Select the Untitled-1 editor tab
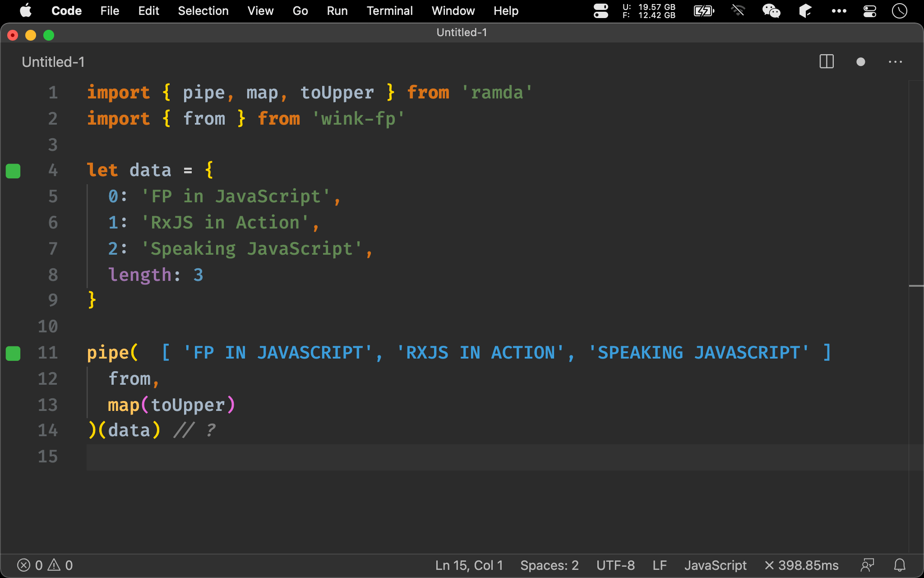 [x=53, y=62]
